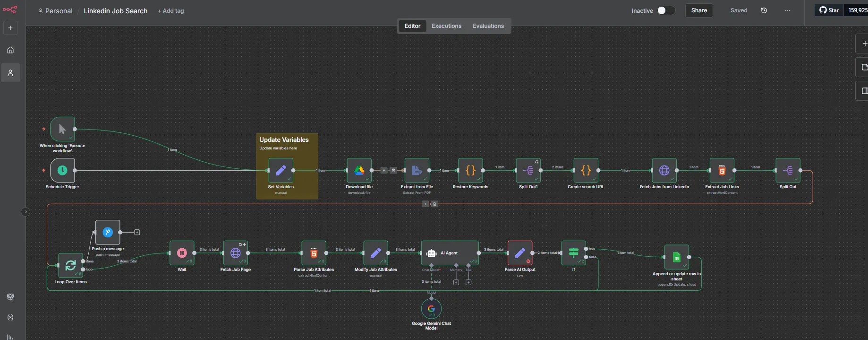
Task: Expand the collapsed left sidebar
Action: tap(26, 212)
